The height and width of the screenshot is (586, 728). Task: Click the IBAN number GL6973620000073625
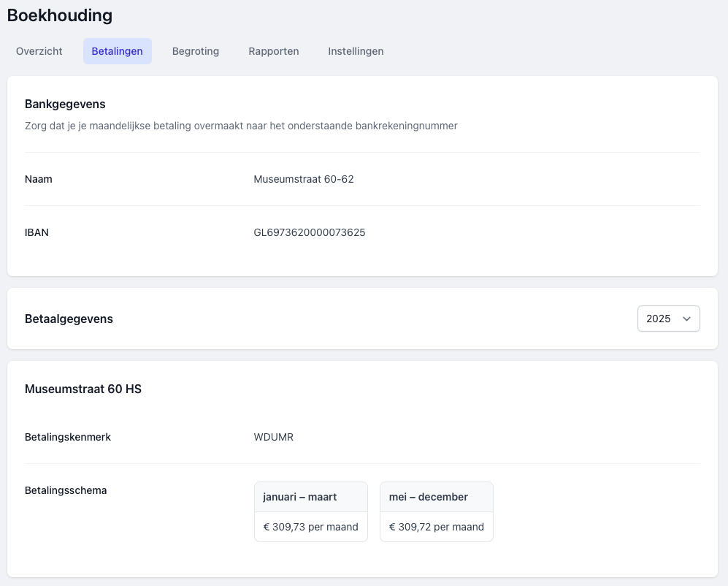(310, 232)
